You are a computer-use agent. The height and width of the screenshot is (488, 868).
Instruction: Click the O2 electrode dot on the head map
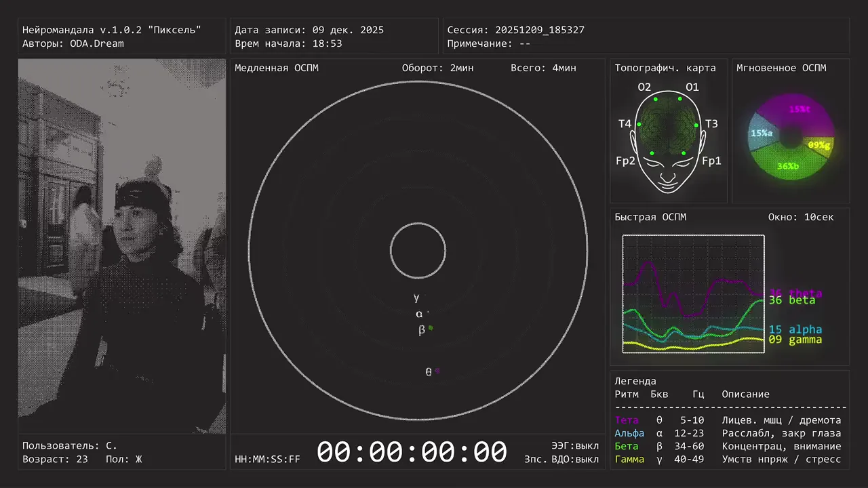tap(656, 99)
